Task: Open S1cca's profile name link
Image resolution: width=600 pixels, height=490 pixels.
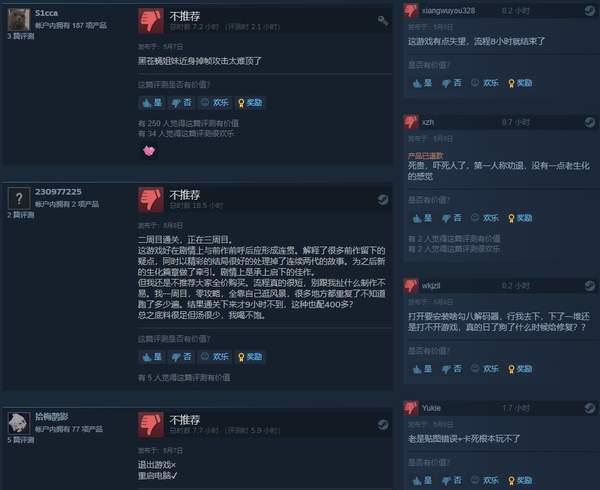Action: tap(46, 13)
